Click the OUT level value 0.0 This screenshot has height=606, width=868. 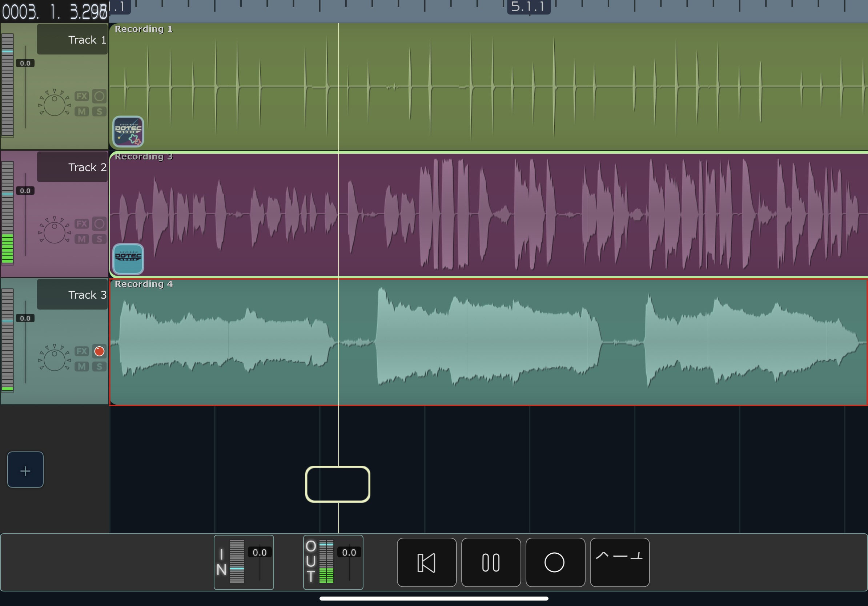[x=349, y=552]
